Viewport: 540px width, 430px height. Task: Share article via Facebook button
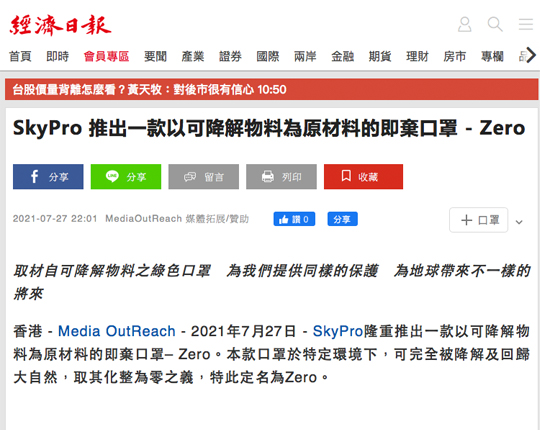[48, 177]
